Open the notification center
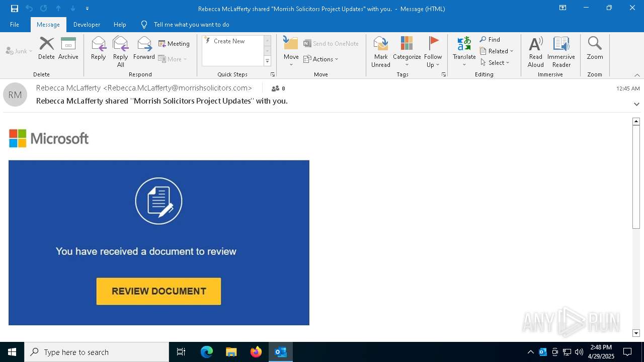644x362 pixels. (x=627, y=352)
